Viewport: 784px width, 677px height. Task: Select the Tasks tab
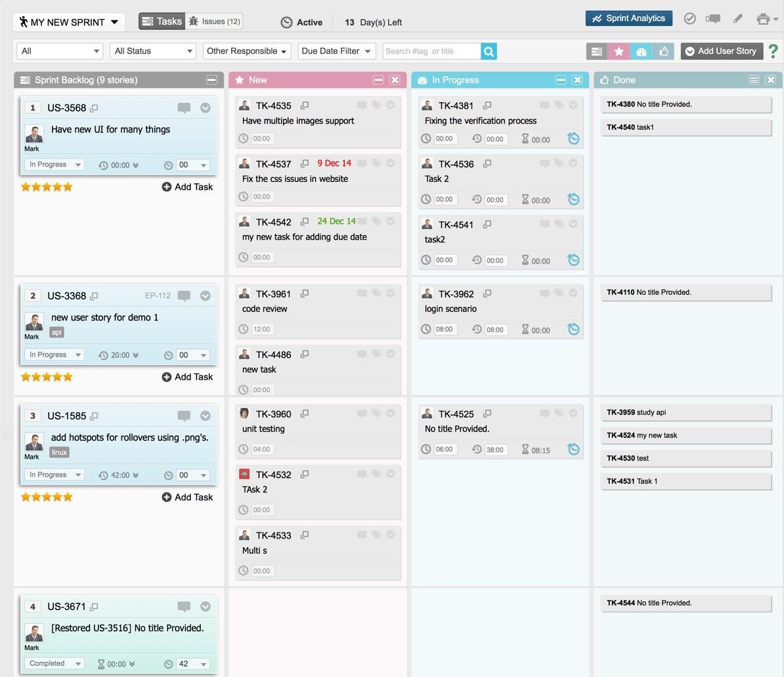tap(162, 22)
